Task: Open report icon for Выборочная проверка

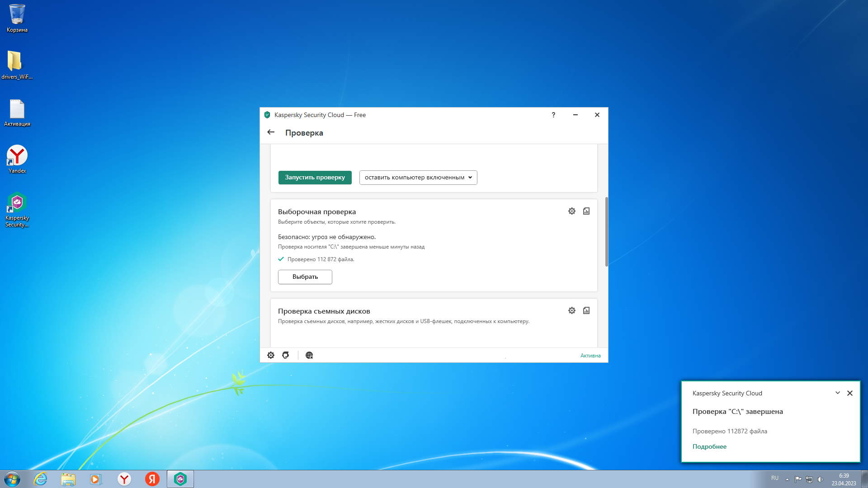Action: pyautogui.click(x=586, y=211)
